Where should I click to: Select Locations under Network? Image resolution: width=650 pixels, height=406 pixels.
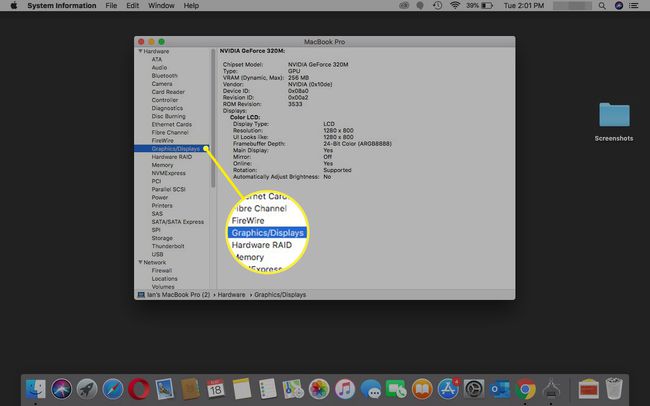(164, 279)
